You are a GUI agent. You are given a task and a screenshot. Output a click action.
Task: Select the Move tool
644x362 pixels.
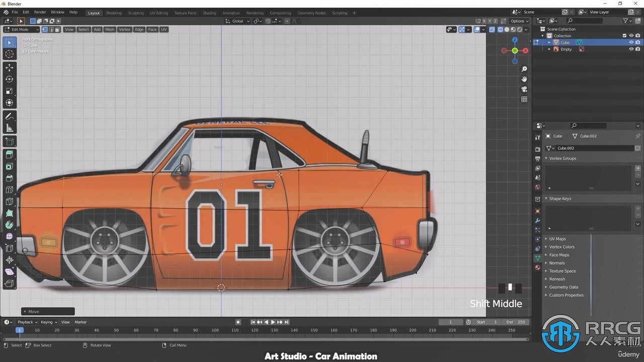(x=9, y=67)
